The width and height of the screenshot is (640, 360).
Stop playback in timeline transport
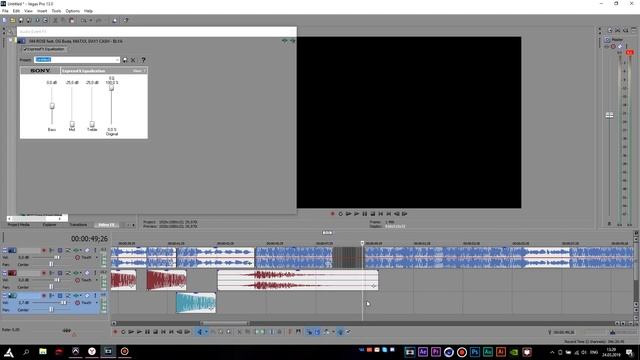click(x=156, y=332)
